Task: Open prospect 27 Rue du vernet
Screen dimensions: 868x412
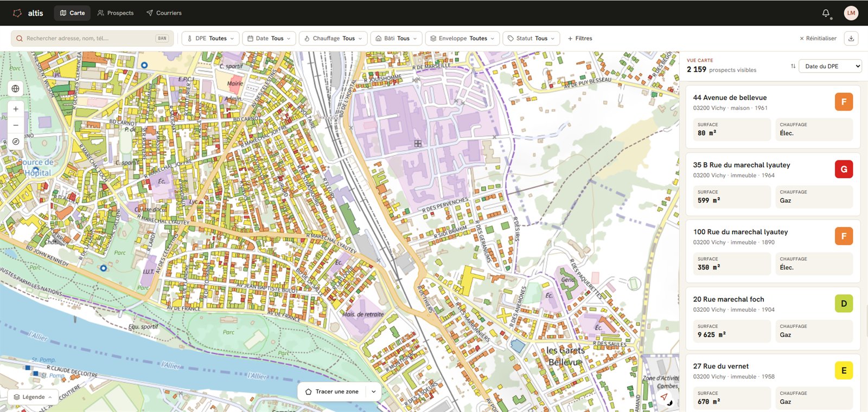Action: pyautogui.click(x=773, y=383)
